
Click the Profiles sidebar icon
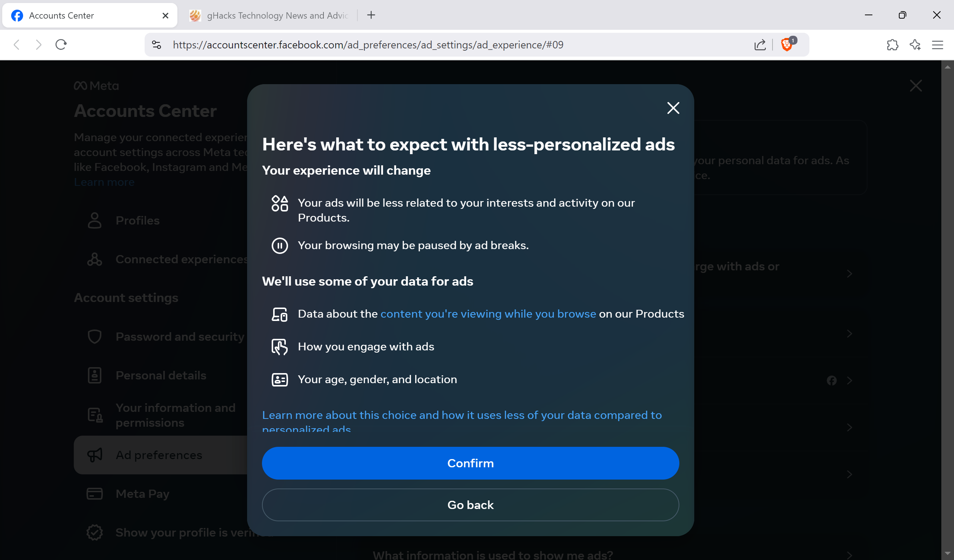pyautogui.click(x=95, y=220)
